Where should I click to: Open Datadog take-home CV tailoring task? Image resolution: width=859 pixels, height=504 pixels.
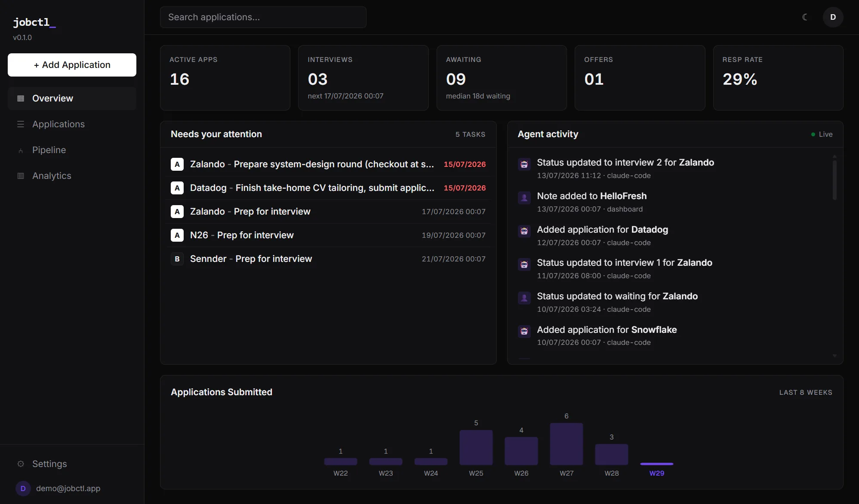[328, 188]
